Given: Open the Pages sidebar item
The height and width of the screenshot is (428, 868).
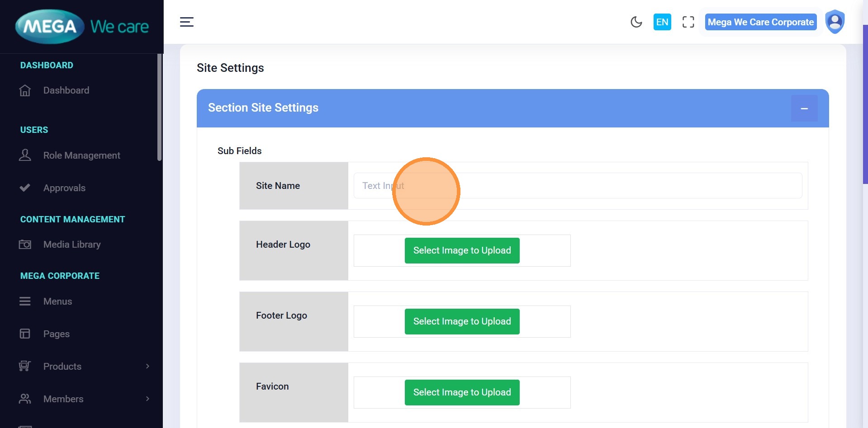Looking at the screenshot, I should [x=56, y=334].
